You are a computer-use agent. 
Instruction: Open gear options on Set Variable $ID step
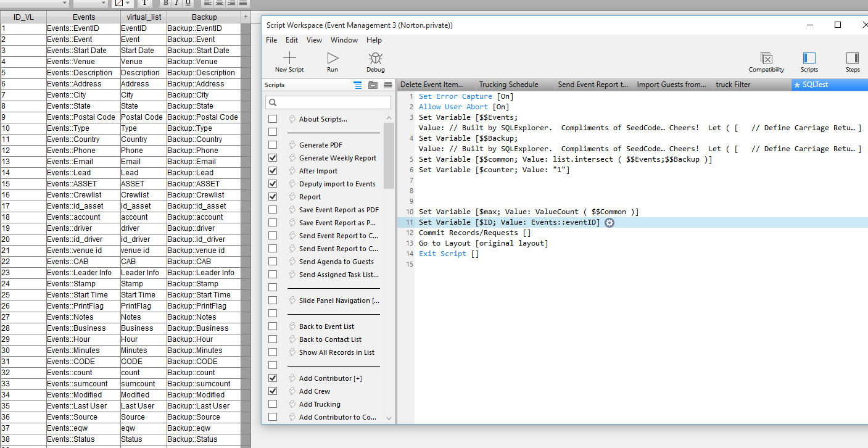pyautogui.click(x=610, y=223)
